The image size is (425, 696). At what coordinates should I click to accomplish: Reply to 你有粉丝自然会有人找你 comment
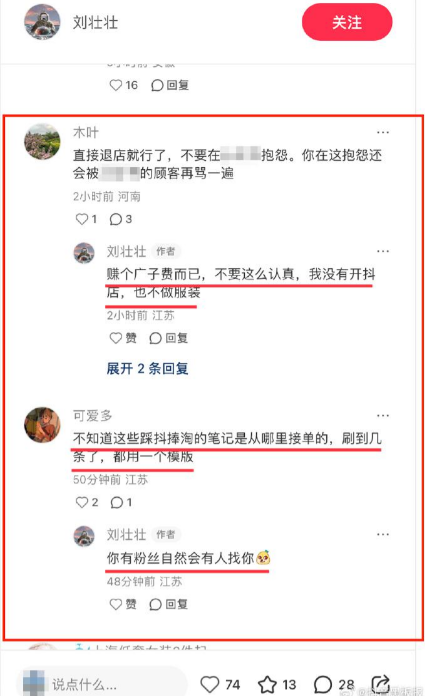pyautogui.click(x=169, y=604)
